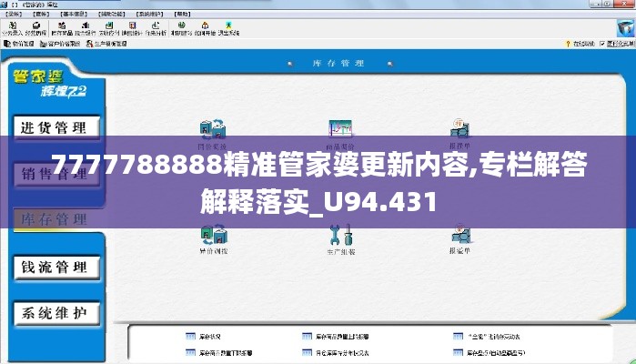Screen dimensions: 636x364
Task: Click the 退出系统 exit toolbar icon
Action: click(228, 28)
